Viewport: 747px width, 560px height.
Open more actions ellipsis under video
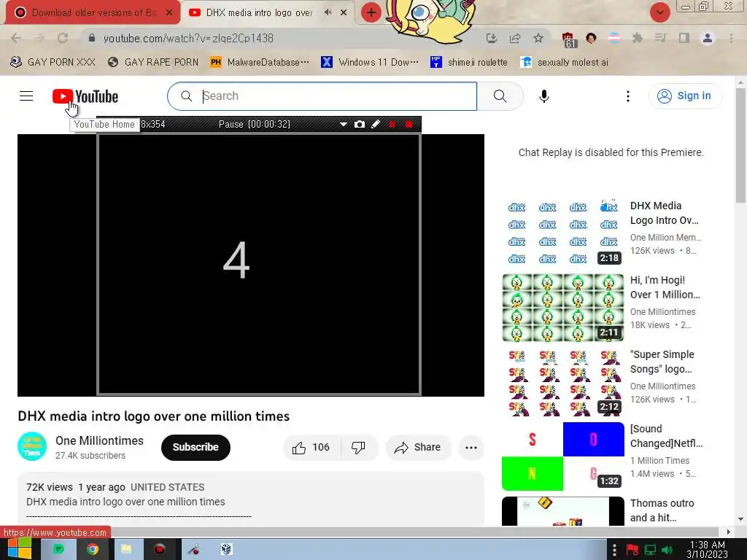tap(471, 447)
